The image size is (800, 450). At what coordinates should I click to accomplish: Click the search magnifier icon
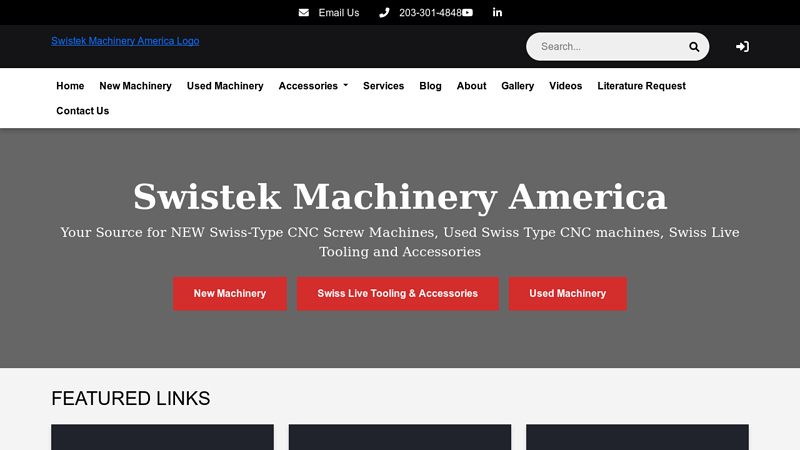pos(694,47)
